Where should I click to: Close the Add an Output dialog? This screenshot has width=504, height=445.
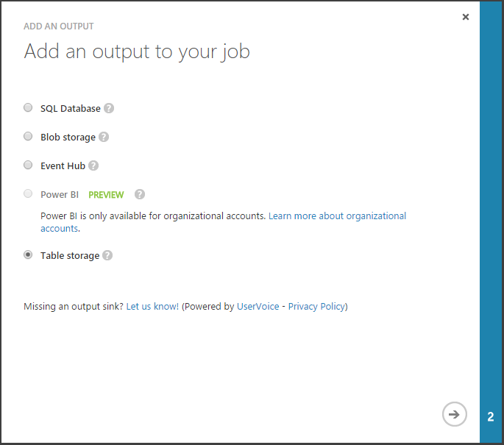466,17
